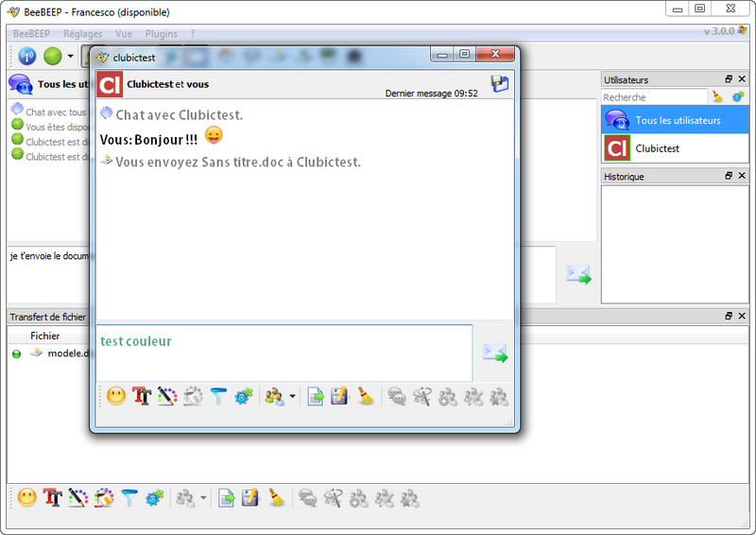Clear search with broom icon in Utilisateurs panel
Image resolution: width=756 pixels, height=535 pixels.
(x=718, y=97)
